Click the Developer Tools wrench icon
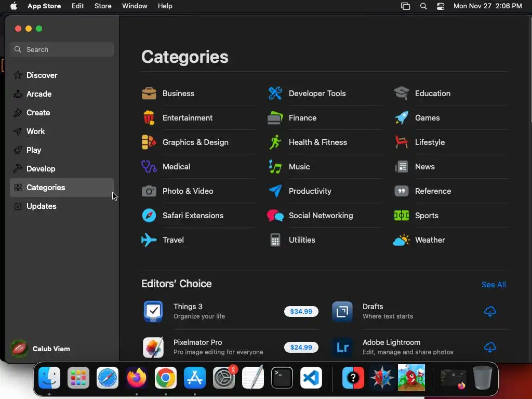532x399 pixels. click(275, 94)
